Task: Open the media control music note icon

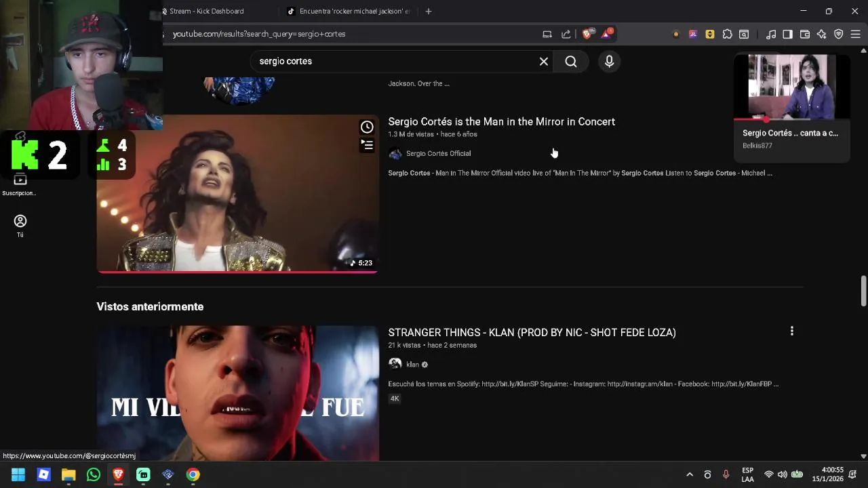Action: click(771, 34)
